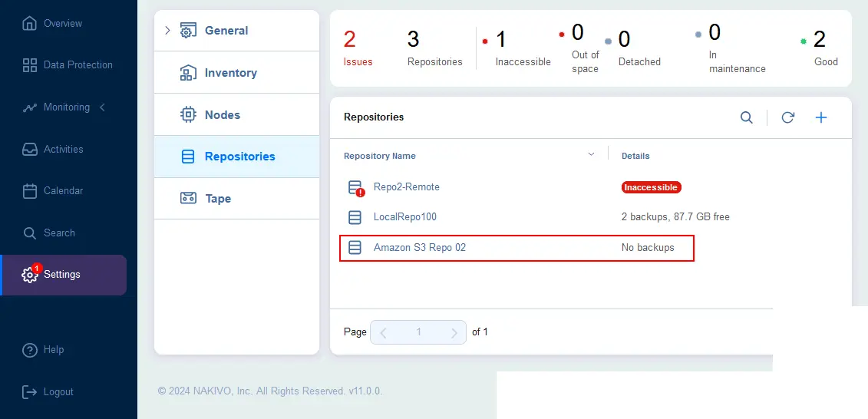Image resolution: width=868 pixels, height=419 pixels.
Task: Filter by the 2 Issues counter
Action: click(x=358, y=48)
